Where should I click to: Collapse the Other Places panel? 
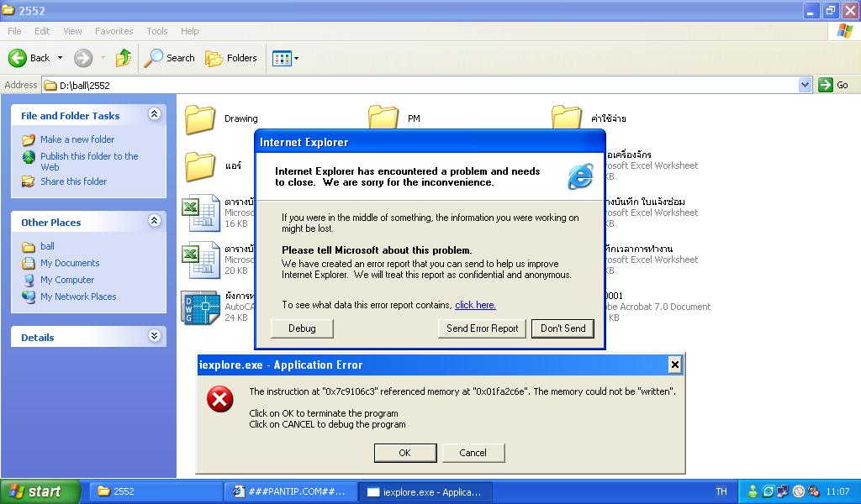(x=155, y=220)
